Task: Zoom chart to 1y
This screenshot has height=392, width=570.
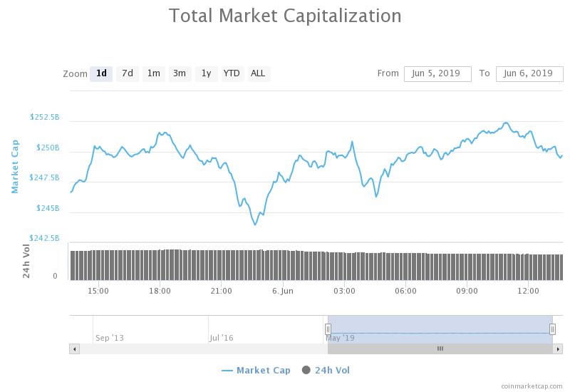Action: coord(206,73)
